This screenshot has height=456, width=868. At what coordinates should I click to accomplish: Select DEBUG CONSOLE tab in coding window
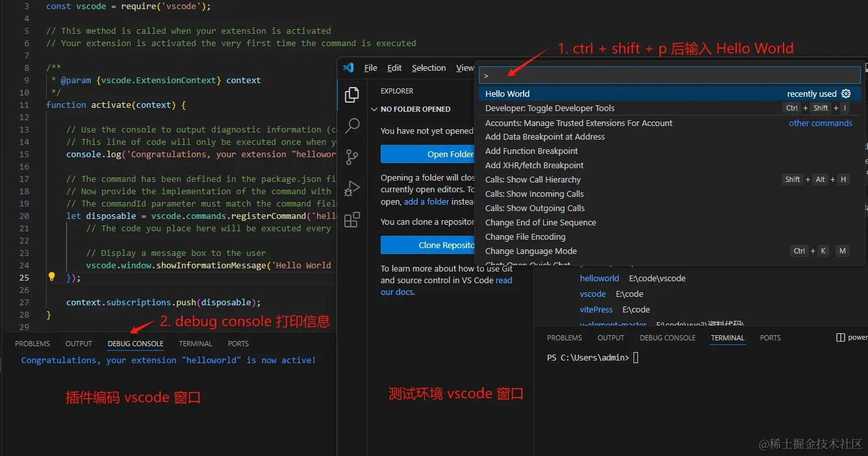(135, 344)
